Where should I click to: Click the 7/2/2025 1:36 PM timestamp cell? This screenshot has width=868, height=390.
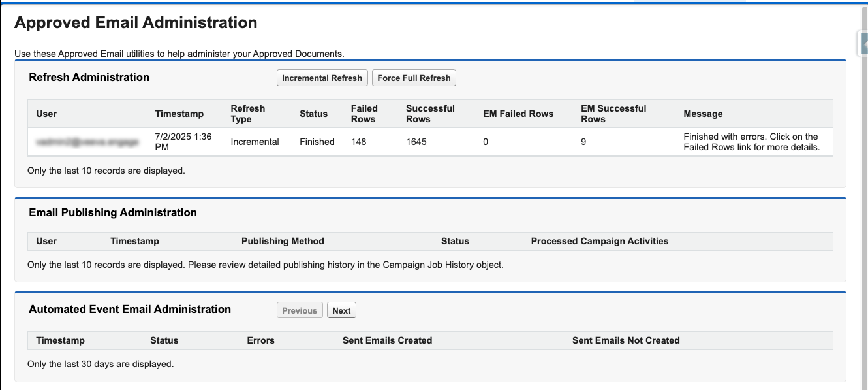coord(183,142)
